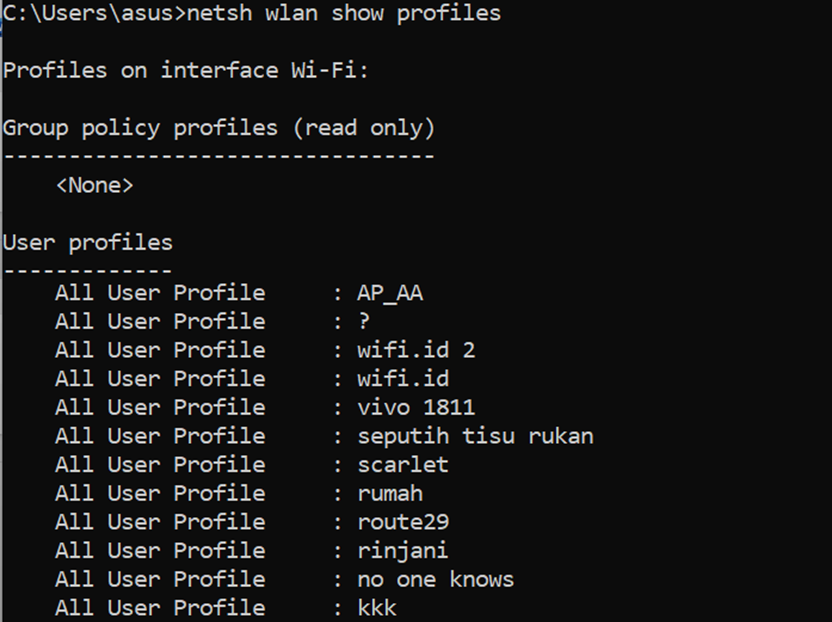Click 'Group policy profiles (read only)' heading

coord(219,128)
